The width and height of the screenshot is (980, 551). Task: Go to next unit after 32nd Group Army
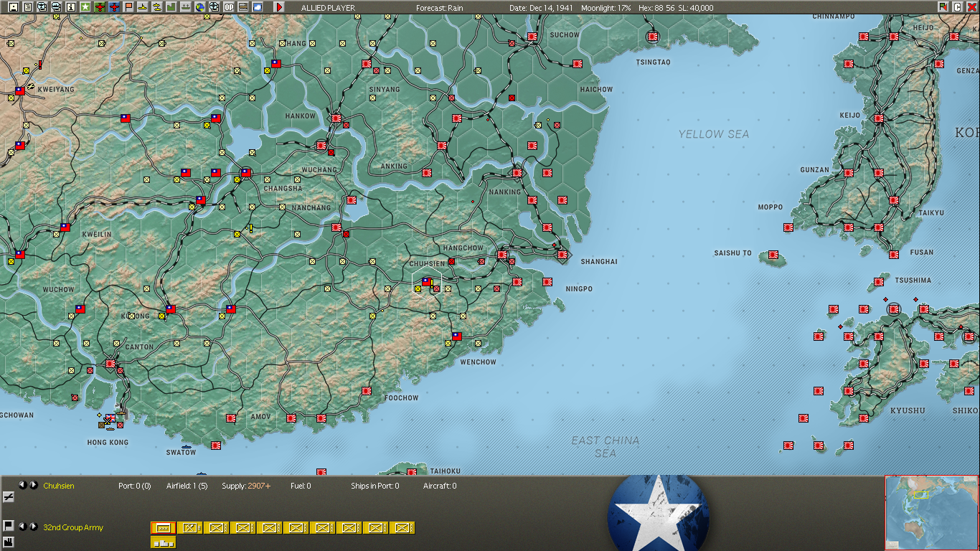click(x=33, y=527)
